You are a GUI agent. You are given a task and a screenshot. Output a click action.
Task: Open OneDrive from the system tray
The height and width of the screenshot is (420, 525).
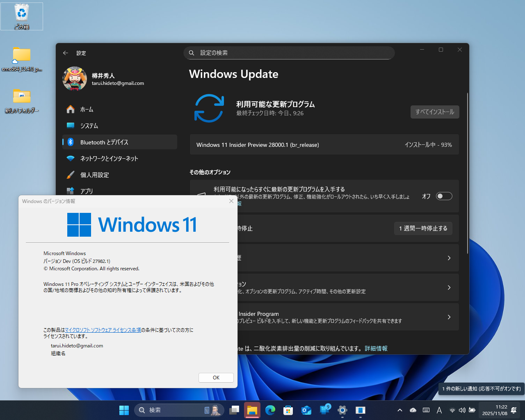[x=413, y=409]
